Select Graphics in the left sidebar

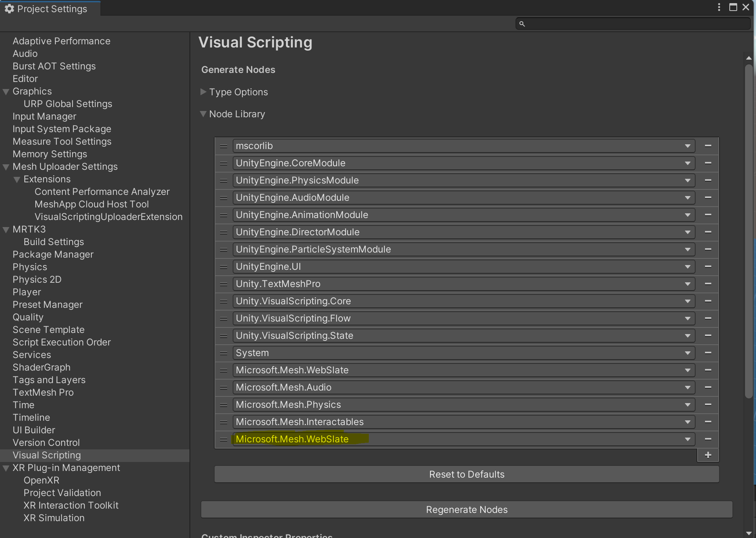(x=33, y=91)
